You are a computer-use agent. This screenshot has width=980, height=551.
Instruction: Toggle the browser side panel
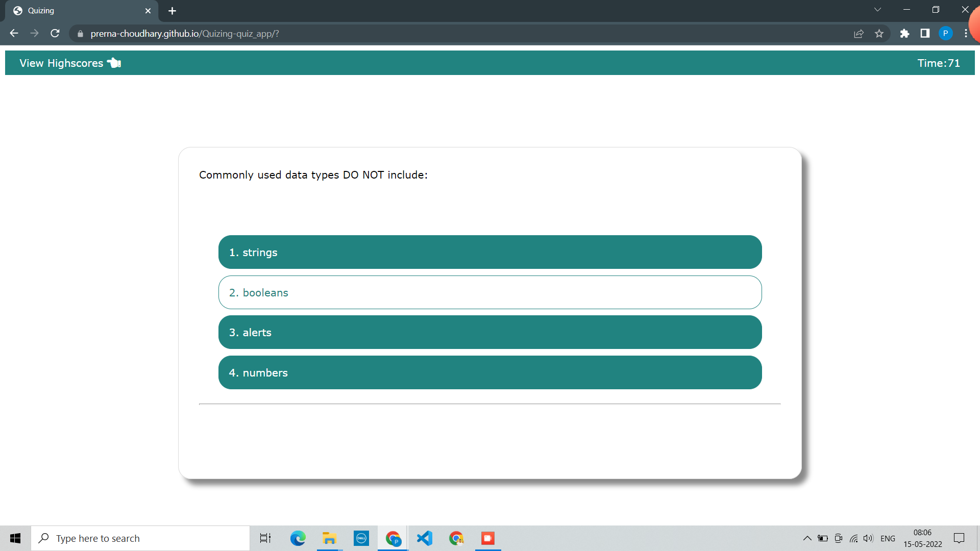coord(925,34)
